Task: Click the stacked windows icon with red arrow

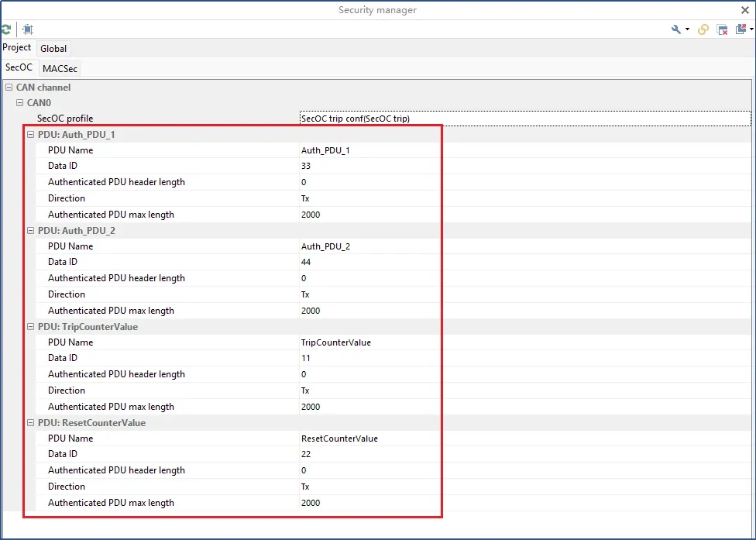Action: pyautogui.click(x=741, y=29)
